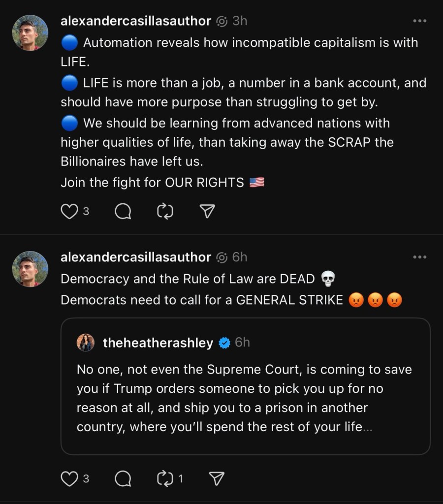Open more options for the 6h post

419,257
